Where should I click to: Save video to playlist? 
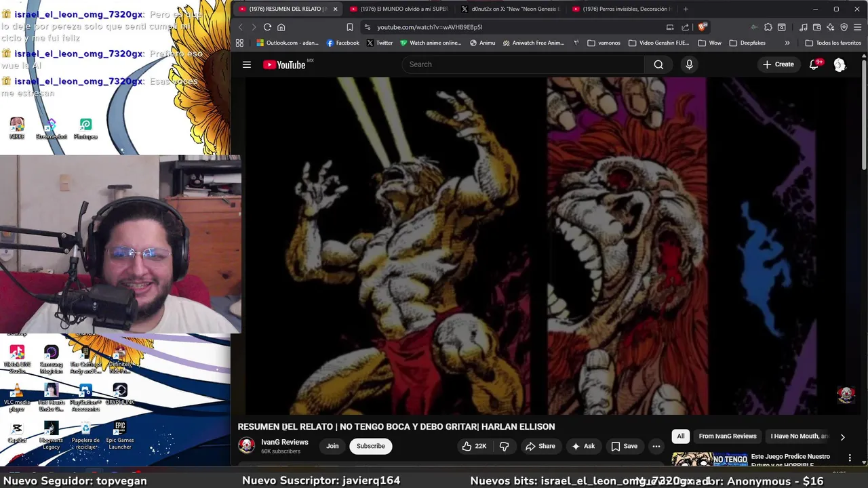click(x=624, y=446)
